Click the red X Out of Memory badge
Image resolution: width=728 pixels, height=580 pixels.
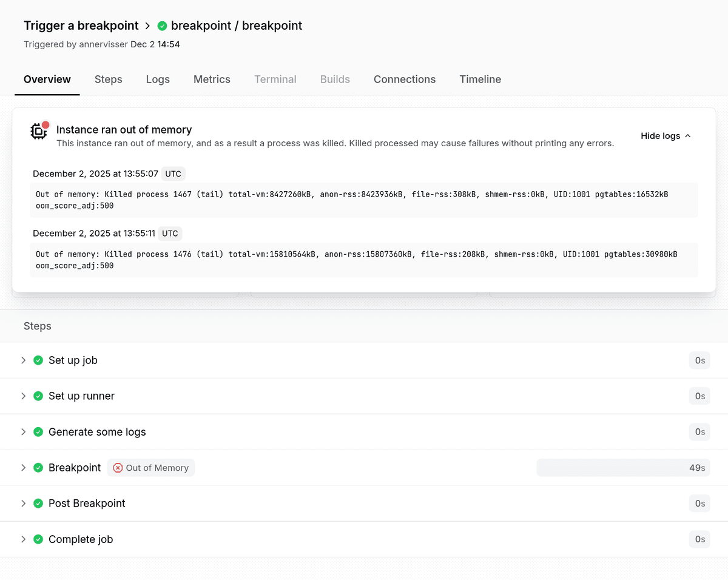tap(151, 468)
